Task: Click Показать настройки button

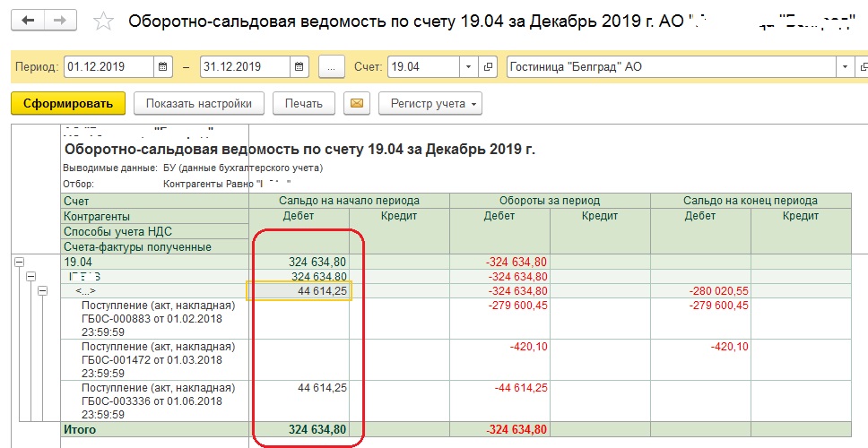Action: [x=199, y=103]
